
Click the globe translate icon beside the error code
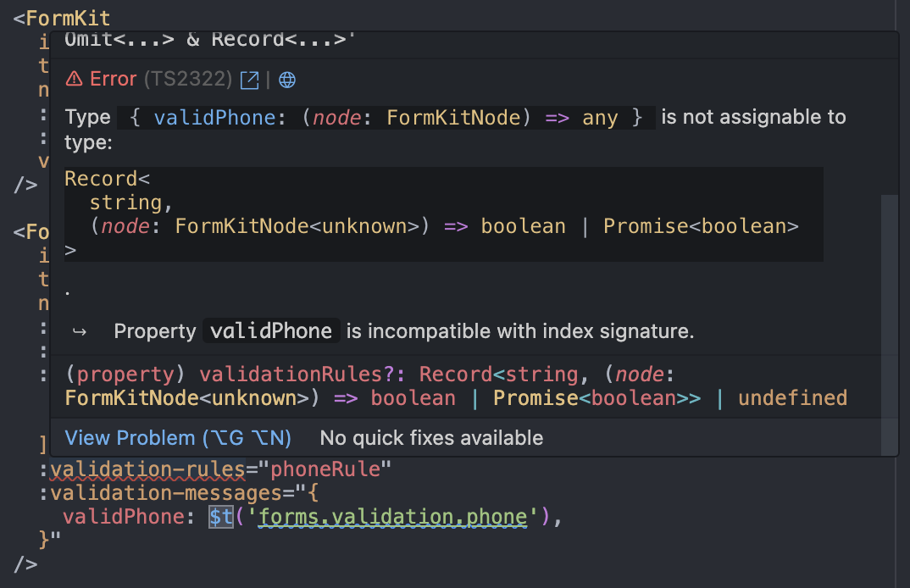(287, 80)
